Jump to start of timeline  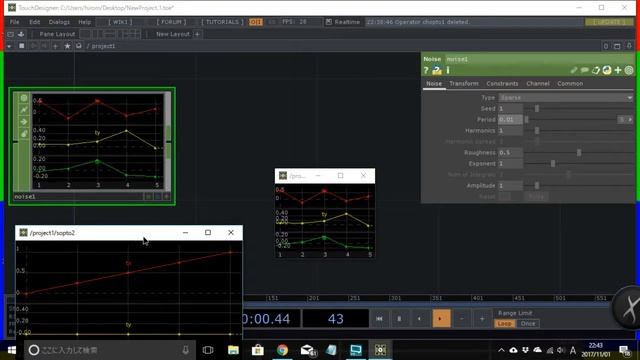(379, 318)
